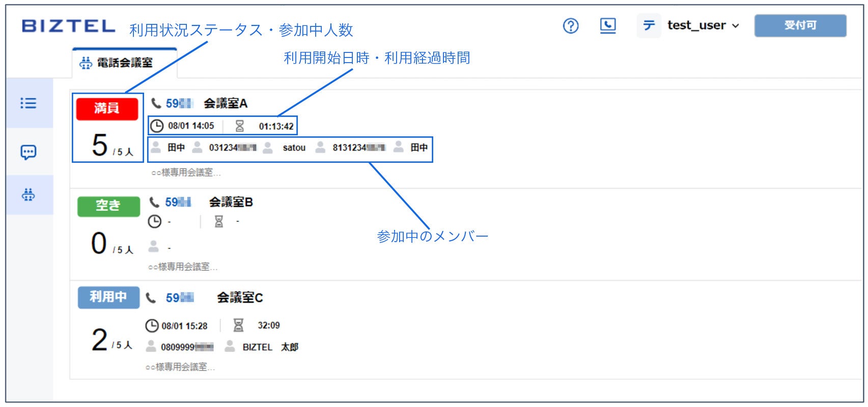Click the 5/5人 participant count

[x=113, y=145]
